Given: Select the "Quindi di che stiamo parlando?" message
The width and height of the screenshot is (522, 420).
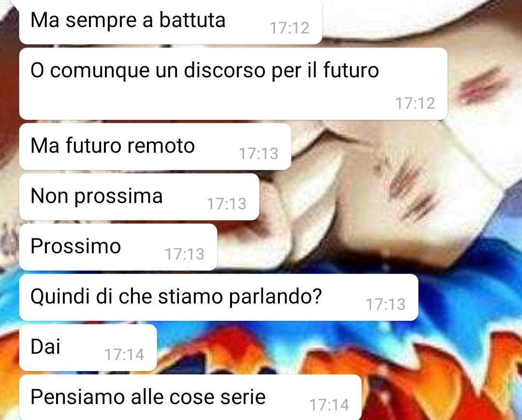Looking at the screenshot, I should click(219, 298).
